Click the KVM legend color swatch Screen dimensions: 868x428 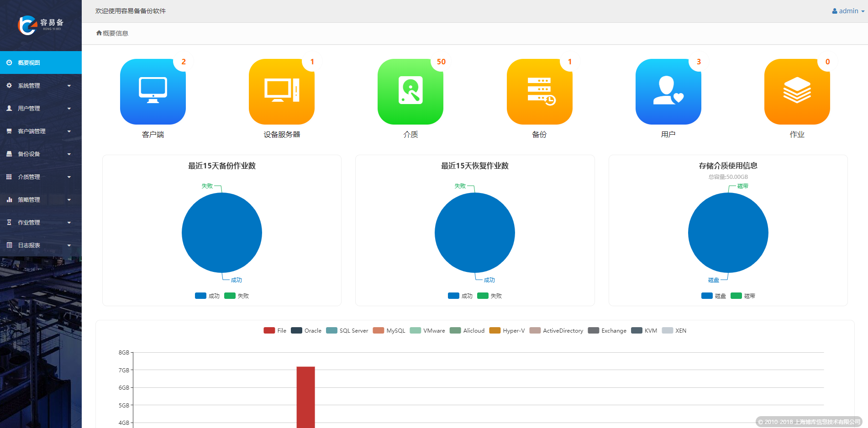[x=637, y=330]
